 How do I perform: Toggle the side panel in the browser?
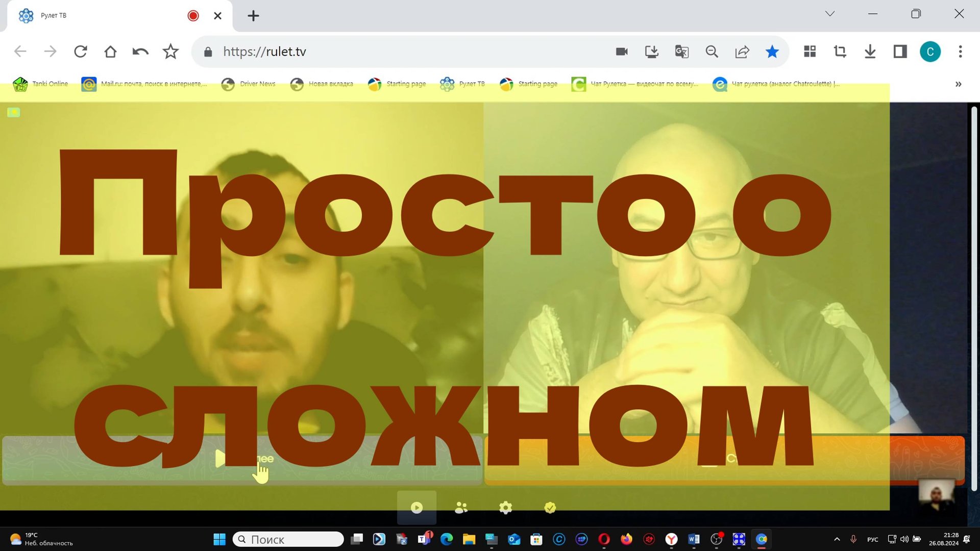point(900,51)
